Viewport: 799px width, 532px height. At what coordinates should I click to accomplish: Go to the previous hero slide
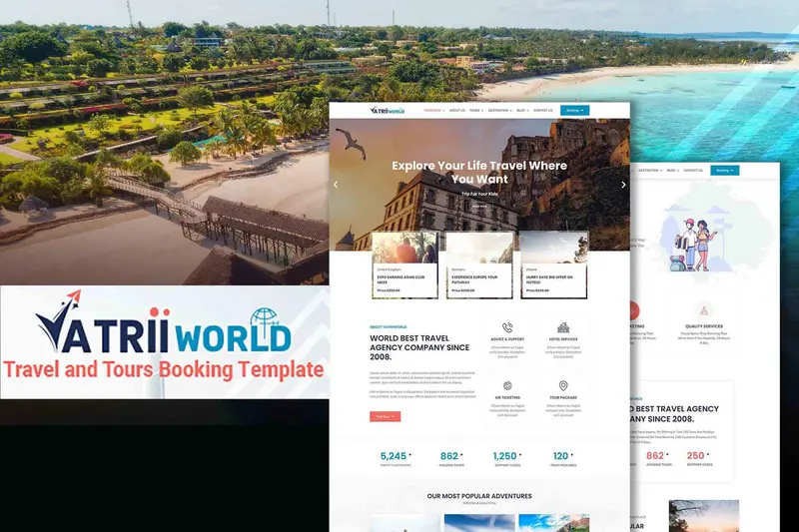336,185
